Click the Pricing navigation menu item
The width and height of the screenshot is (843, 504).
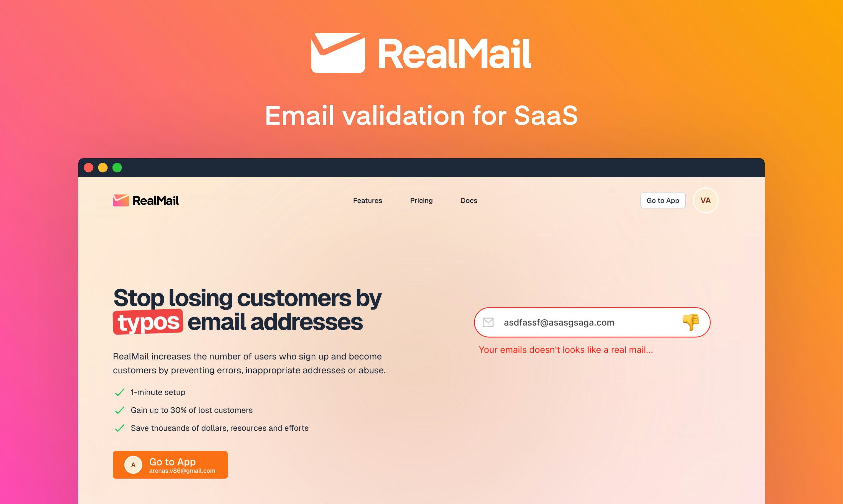[x=420, y=200]
